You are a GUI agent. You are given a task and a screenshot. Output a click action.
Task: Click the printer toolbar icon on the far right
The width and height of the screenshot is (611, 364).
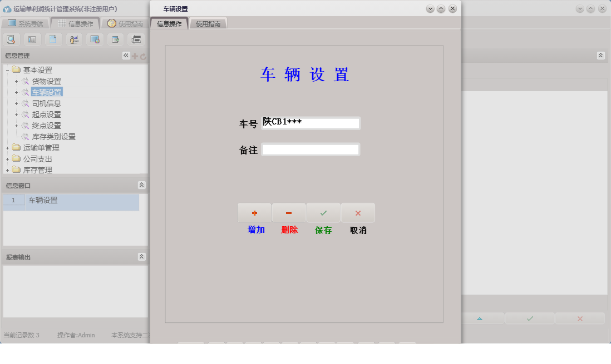[135, 39]
